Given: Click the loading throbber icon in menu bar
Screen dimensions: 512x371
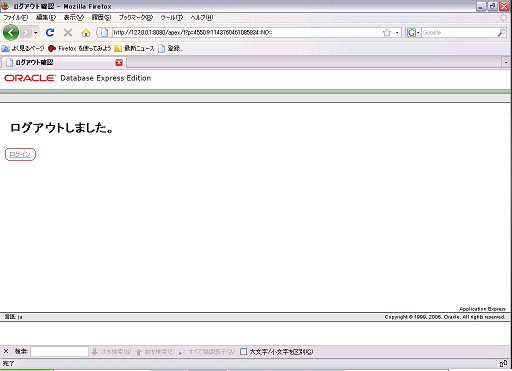Looking at the screenshot, I should pos(504,18).
